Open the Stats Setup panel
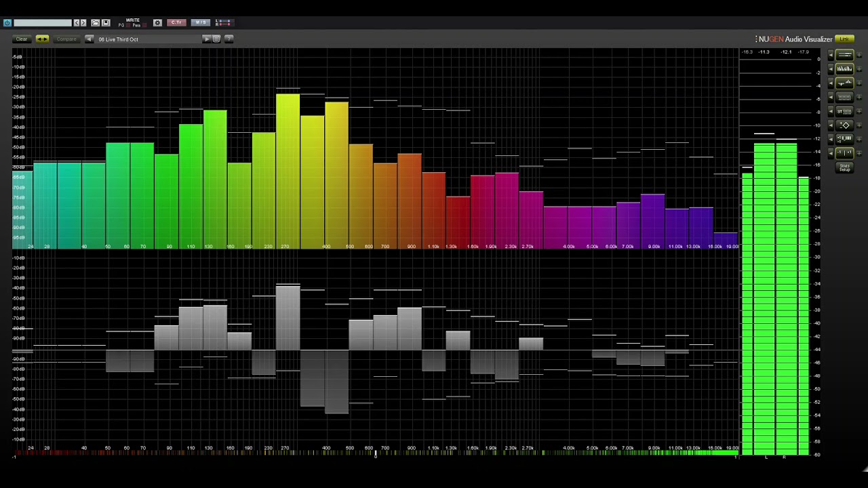868x488 pixels. (844, 167)
